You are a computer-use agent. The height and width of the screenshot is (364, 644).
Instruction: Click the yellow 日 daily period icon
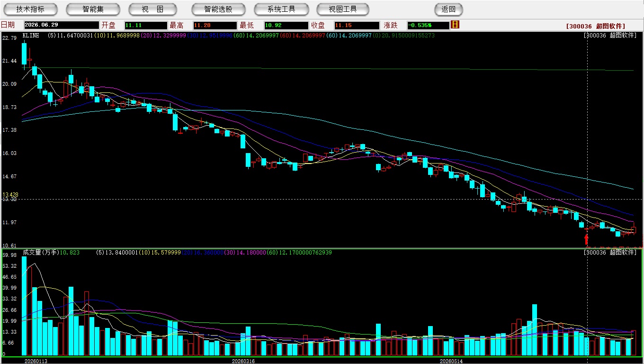[x=455, y=25]
